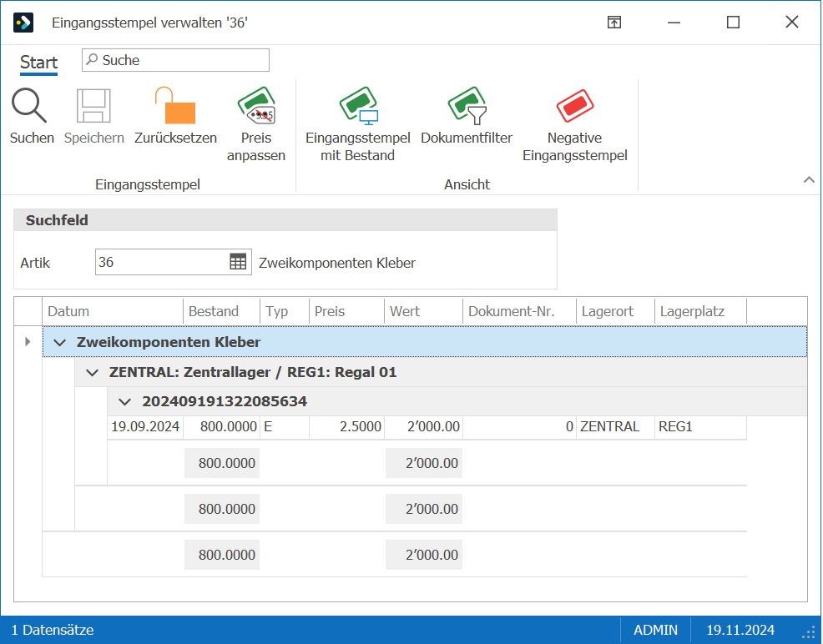Viewport: 823px width, 644px height.
Task: Collapse the Zweikomponenten Kleber group
Action: pyautogui.click(x=60, y=343)
